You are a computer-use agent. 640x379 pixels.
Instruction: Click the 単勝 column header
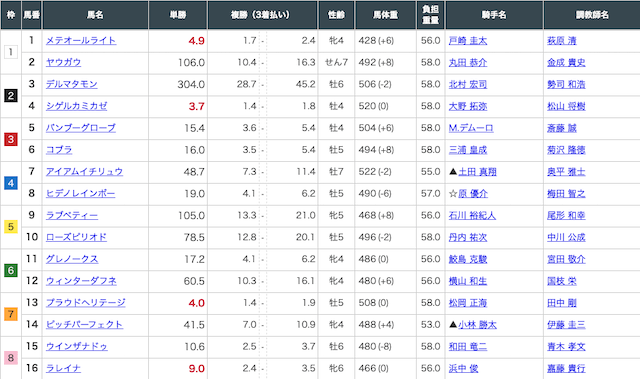point(178,15)
